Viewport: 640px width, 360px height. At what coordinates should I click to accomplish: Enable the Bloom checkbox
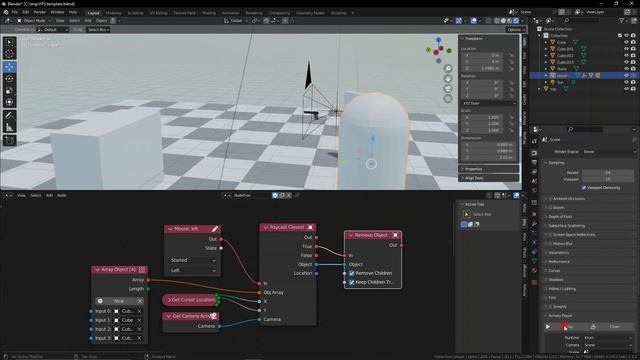point(550,208)
